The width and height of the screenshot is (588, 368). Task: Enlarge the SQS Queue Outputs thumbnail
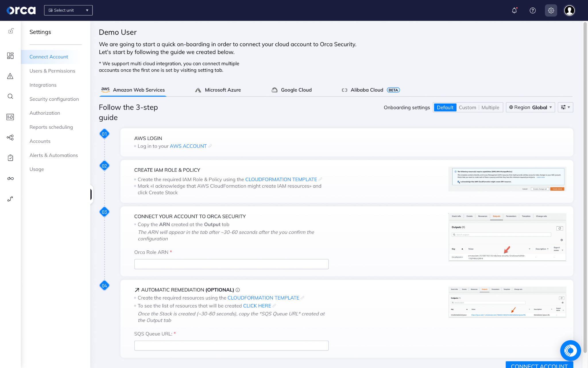click(507, 302)
